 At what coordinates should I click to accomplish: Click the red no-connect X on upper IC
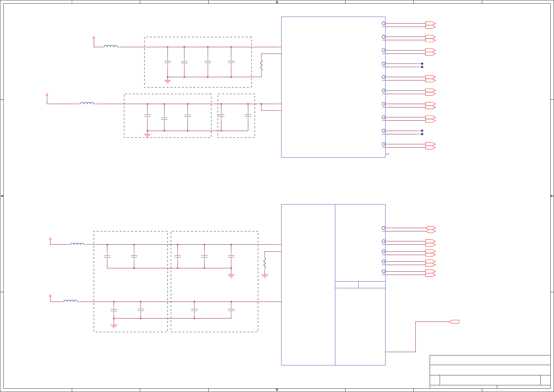click(x=388, y=154)
